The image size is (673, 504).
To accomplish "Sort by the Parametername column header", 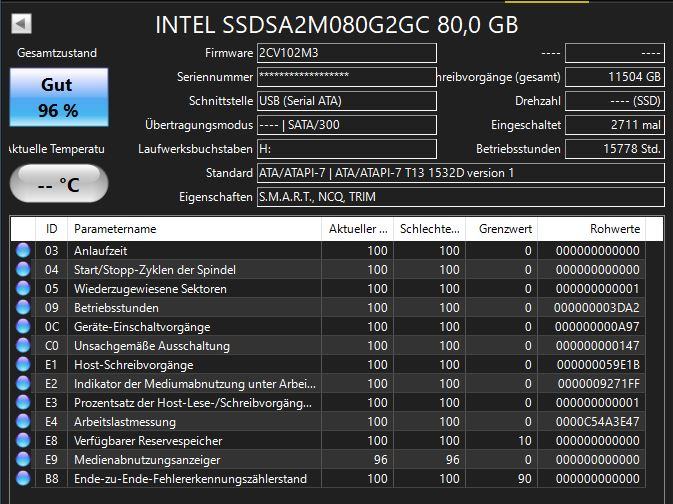I will 194,228.
